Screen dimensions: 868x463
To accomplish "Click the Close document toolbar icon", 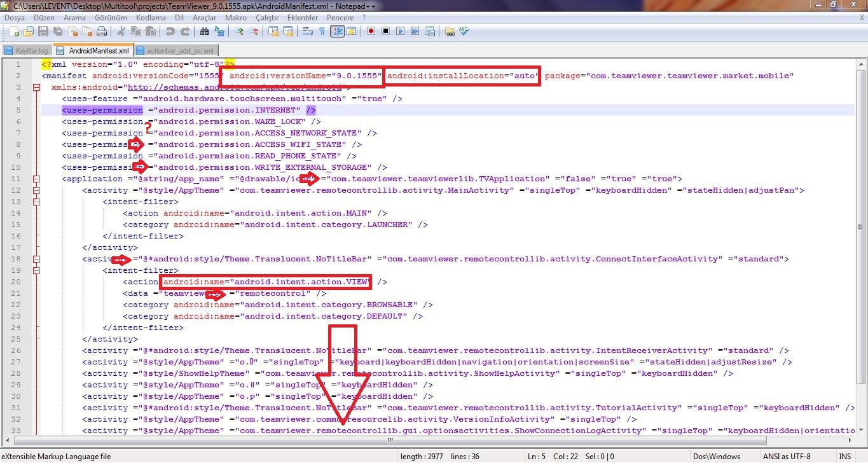I will (x=72, y=31).
